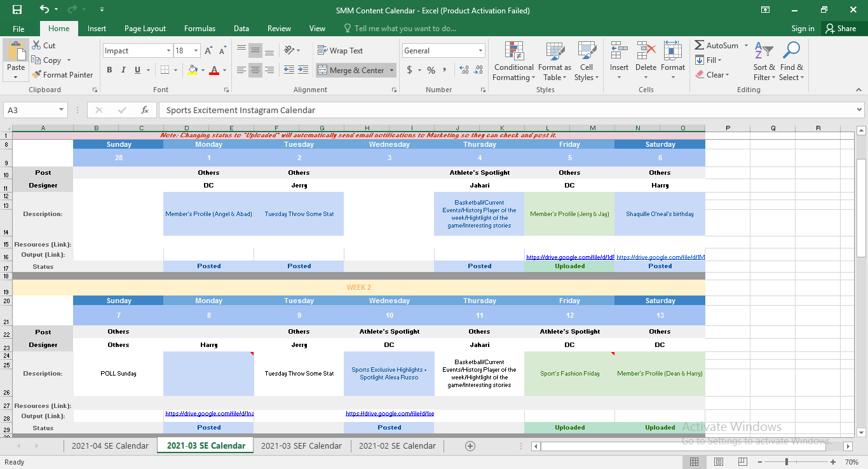868x469 pixels.
Task: Activate the Format Painter brush
Action: point(62,74)
